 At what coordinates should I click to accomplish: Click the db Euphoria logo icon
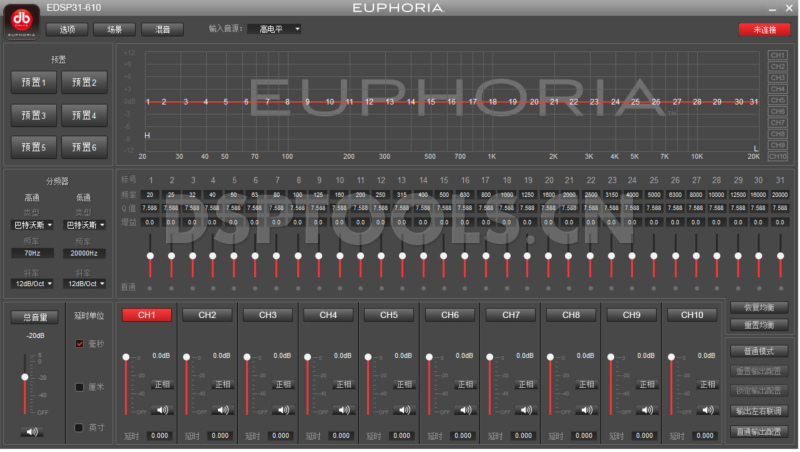click(22, 20)
